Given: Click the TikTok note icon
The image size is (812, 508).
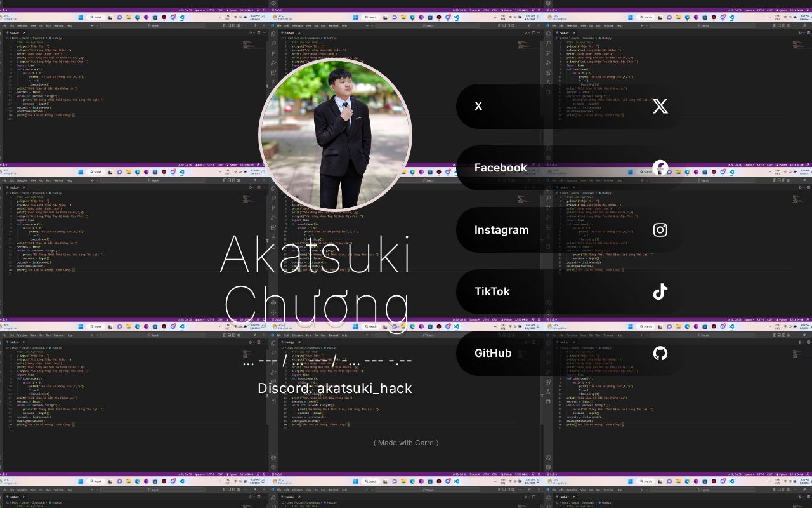Looking at the screenshot, I should tap(660, 291).
